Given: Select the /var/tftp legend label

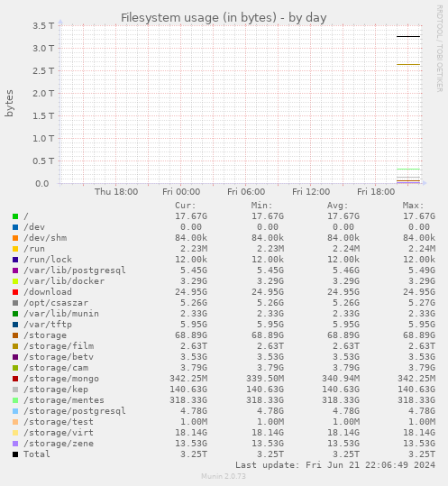Looking at the screenshot, I should point(48,325).
